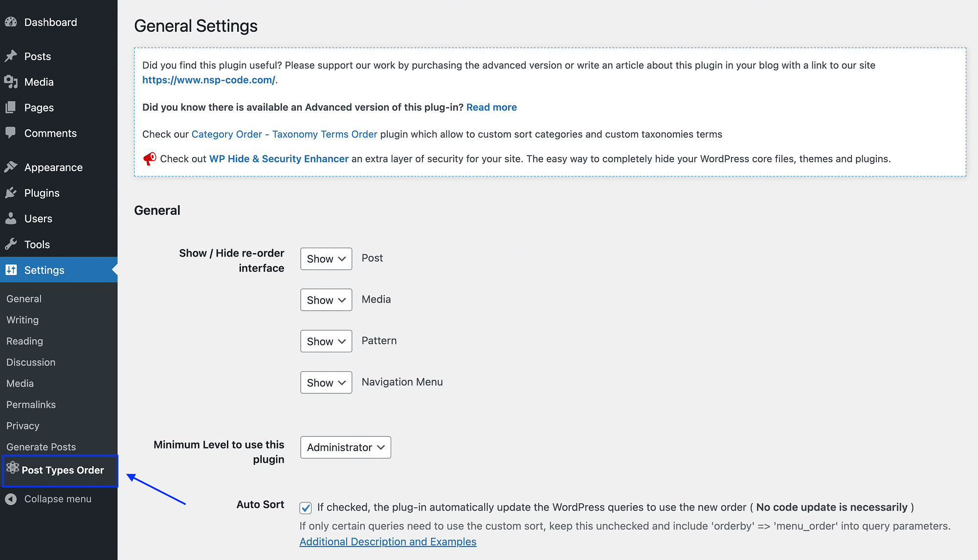Viewport: 978px width, 560px height.
Task: Select the General settings submenu item
Action: [23, 298]
